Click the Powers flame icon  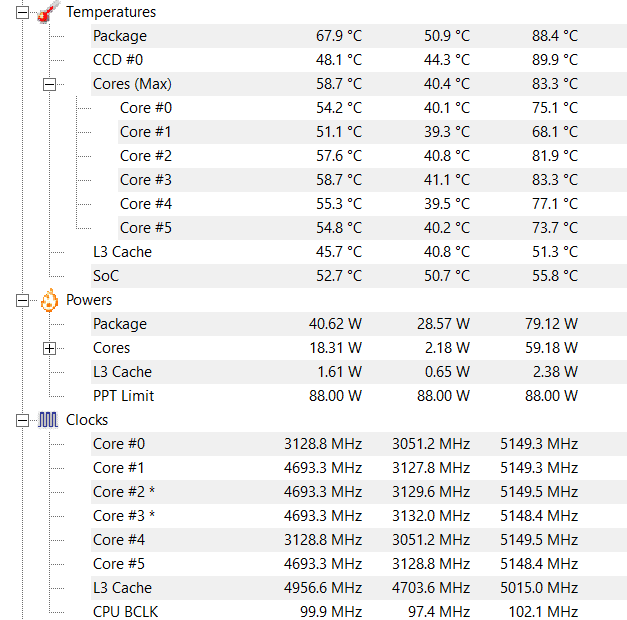(48, 300)
